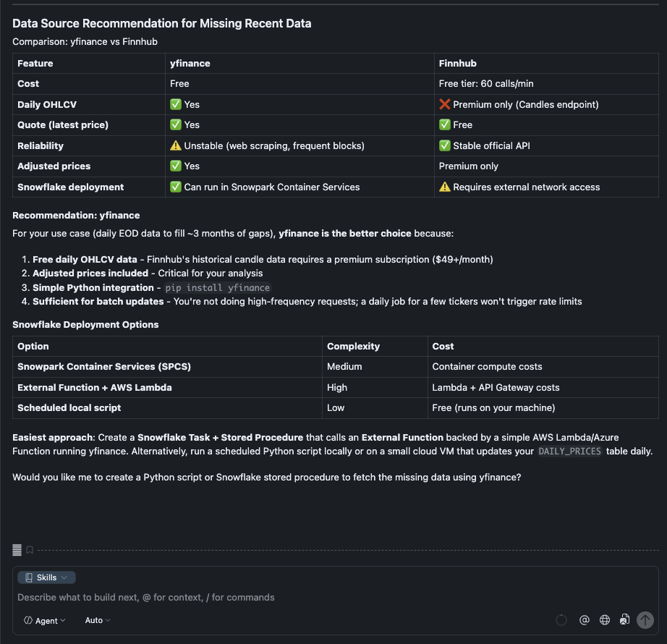The height and width of the screenshot is (644, 667).
Task: Click the @ mention context icon
Action: 585,620
